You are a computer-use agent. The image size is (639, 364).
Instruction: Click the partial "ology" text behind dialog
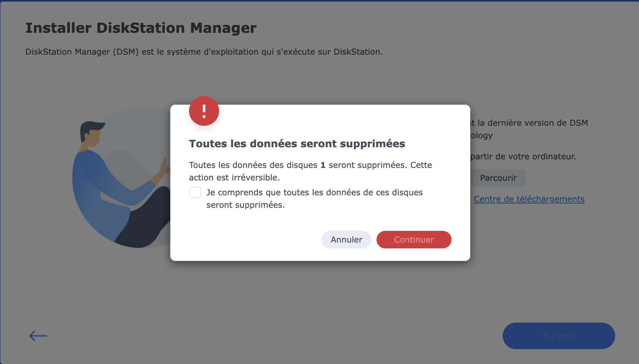click(x=482, y=136)
